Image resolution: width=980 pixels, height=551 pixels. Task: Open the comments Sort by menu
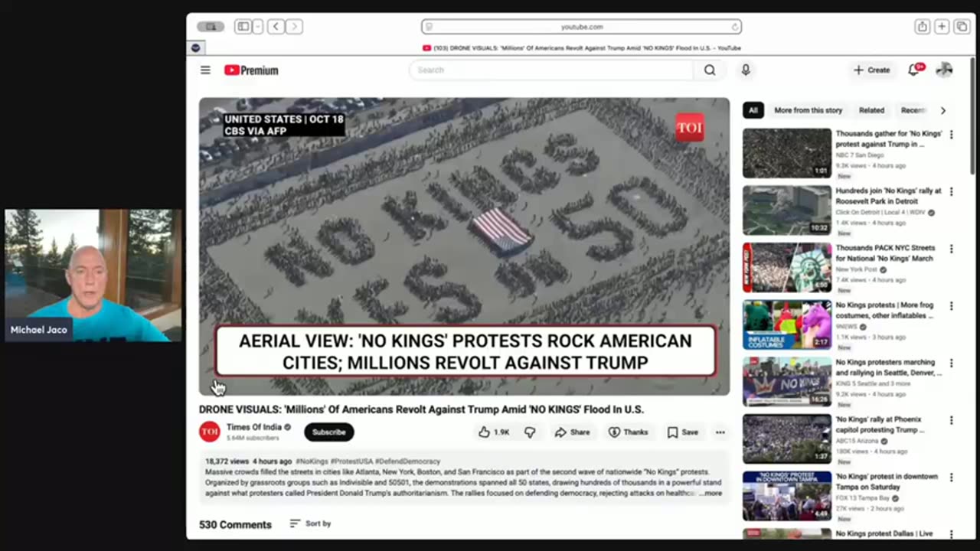[x=310, y=523]
